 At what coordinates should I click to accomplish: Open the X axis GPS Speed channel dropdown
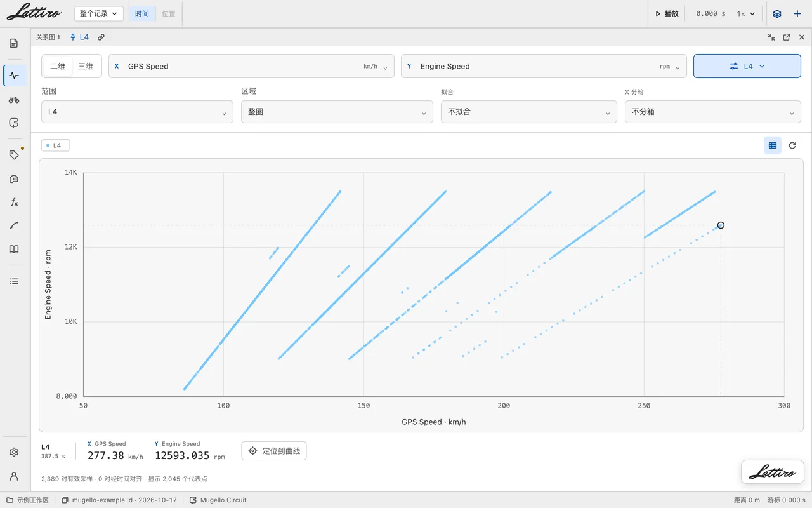point(251,66)
